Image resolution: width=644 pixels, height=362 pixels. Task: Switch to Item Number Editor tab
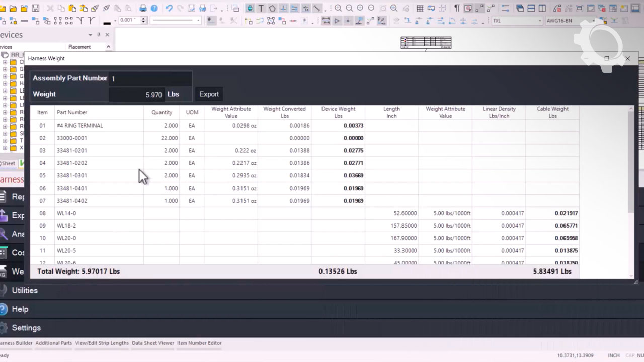[199, 343]
